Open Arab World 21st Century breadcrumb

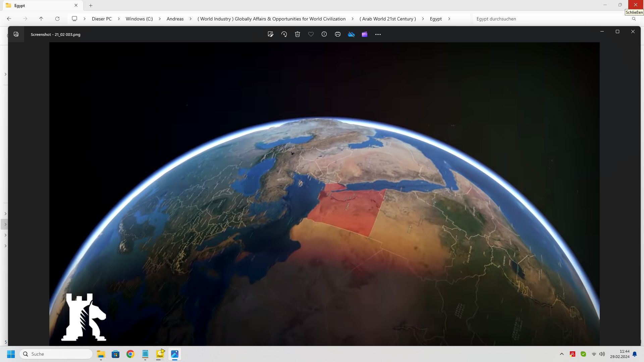tap(388, 19)
